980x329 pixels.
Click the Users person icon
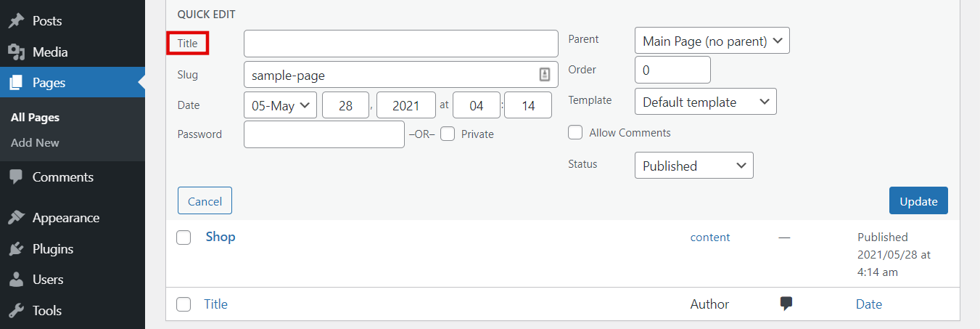point(16,280)
